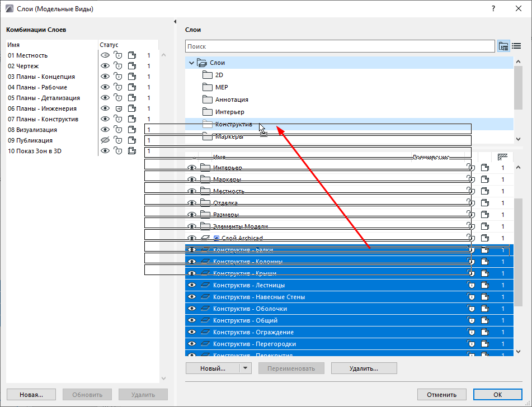Click folder icon of 2D in tree

coord(208,74)
